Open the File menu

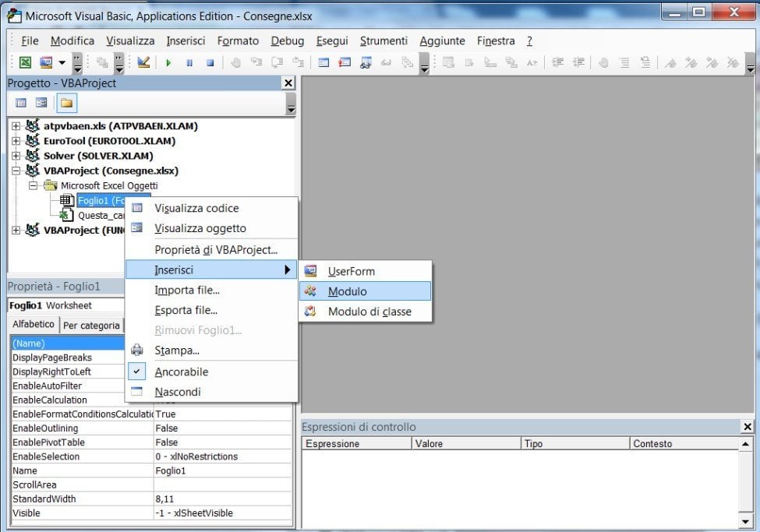[x=30, y=41]
